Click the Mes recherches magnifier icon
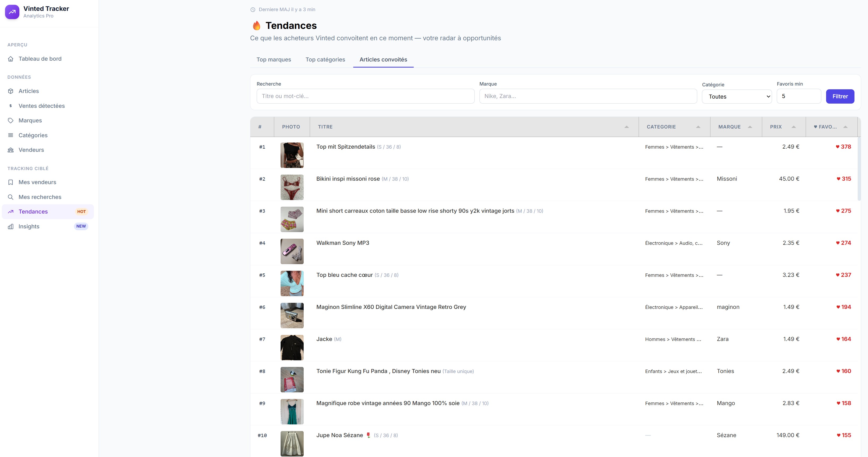 click(11, 197)
